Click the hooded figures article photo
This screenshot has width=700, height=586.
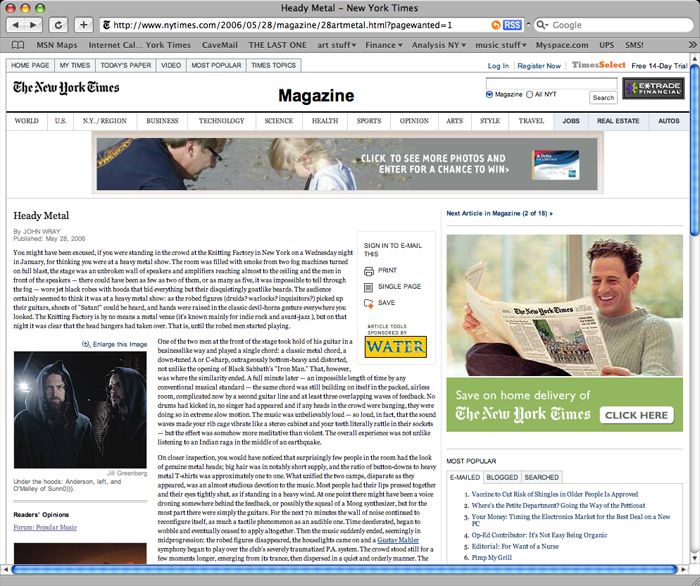[x=80, y=410]
